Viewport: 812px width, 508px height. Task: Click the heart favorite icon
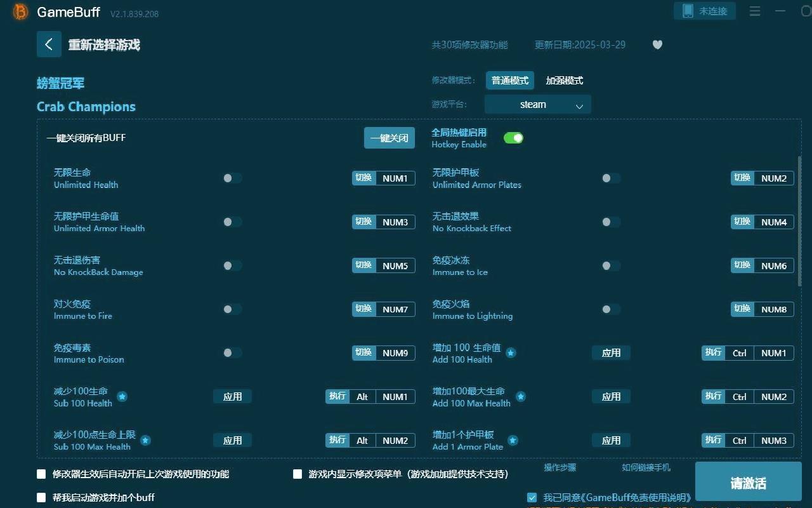coord(657,44)
